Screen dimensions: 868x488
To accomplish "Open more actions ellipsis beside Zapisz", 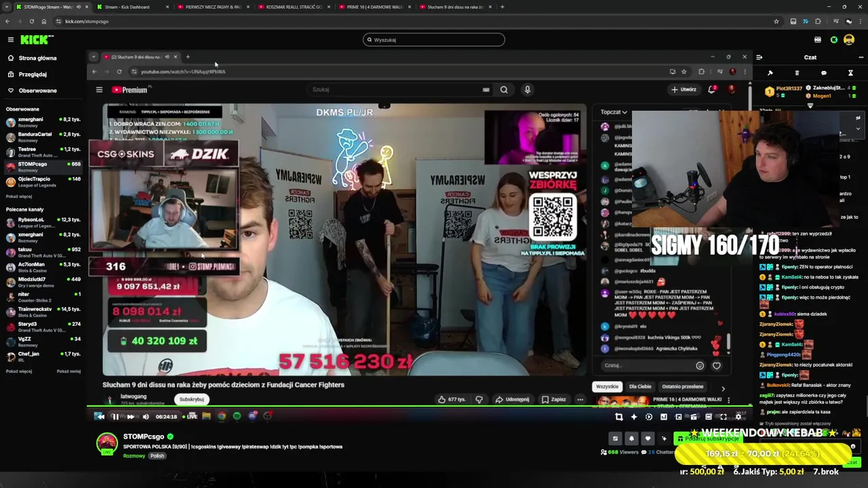I will 580,400.
